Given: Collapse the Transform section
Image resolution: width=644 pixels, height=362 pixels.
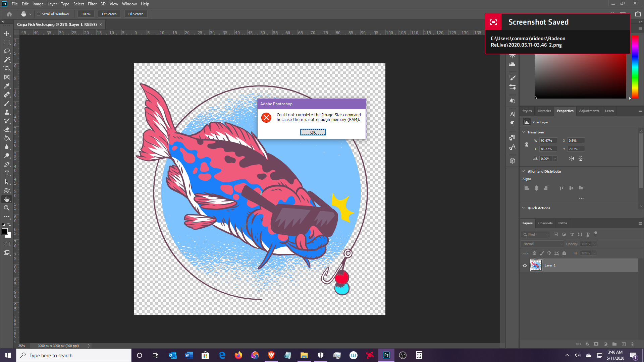Looking at the screenshot, I should point(523,132).
